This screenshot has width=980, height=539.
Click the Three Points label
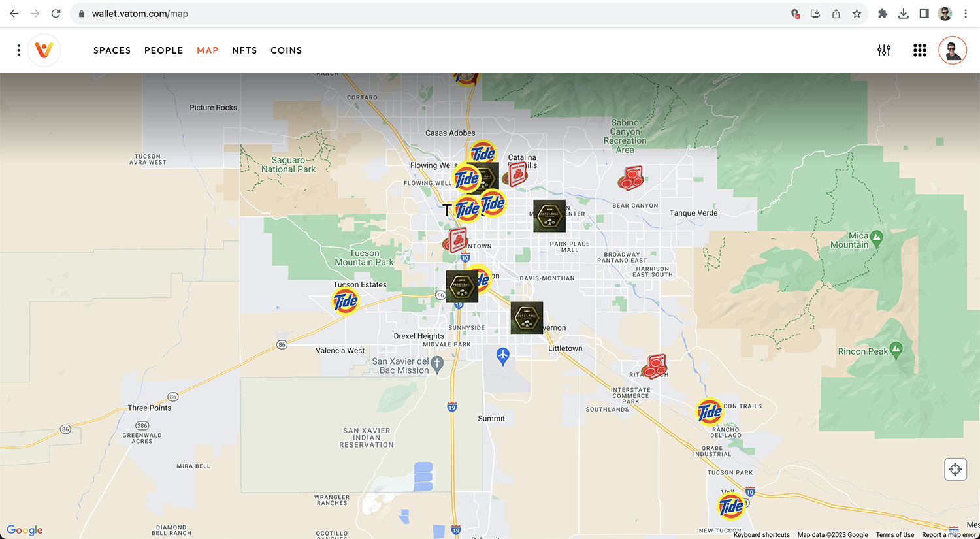coord(150,408)
